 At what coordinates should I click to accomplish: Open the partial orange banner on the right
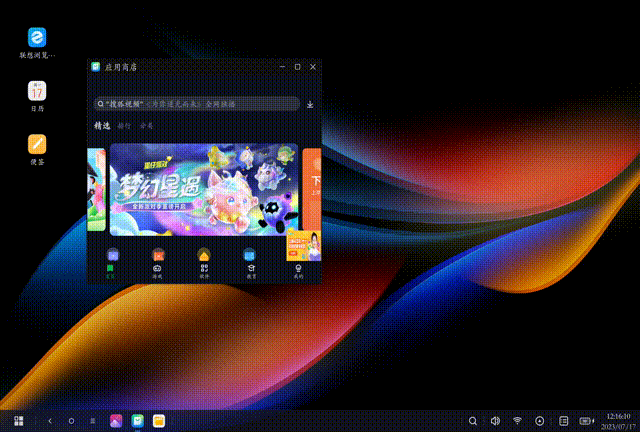click(x=312, y=189)
